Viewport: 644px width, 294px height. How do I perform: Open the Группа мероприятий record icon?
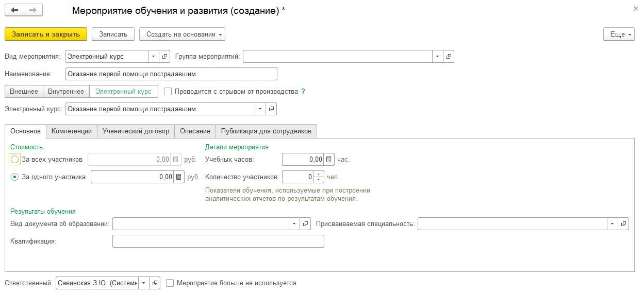pyautogui.click(x=449, y=57)
